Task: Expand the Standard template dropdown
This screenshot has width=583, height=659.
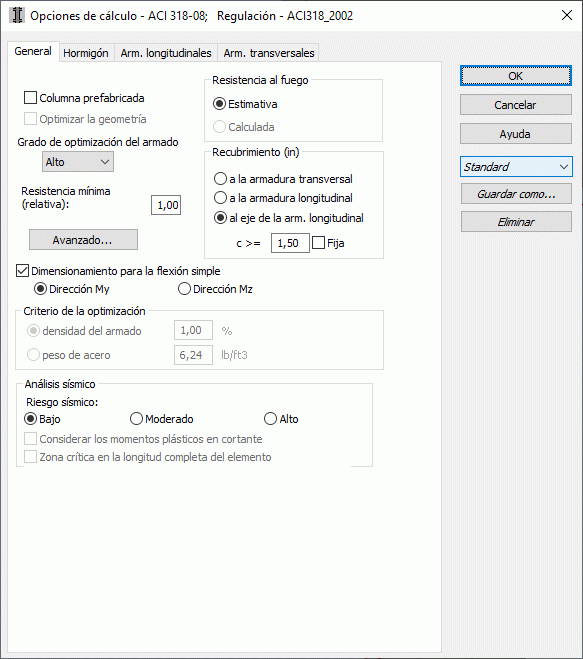Action: pos(516,167)
